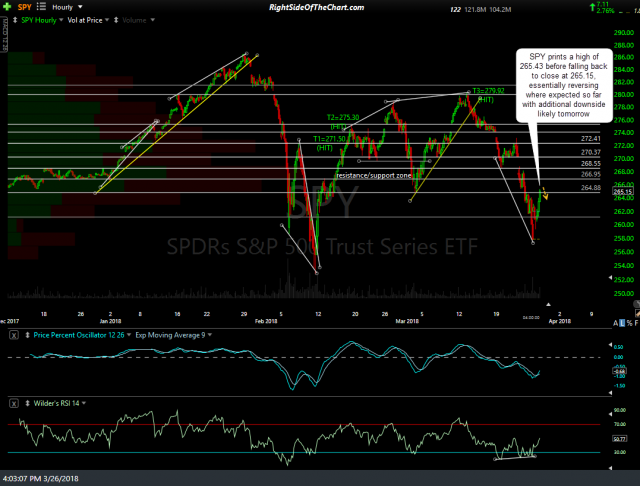Image resolution: width=640 pixels, height=486 pixels.
Task: Click the yellow dashed arrow near latest candle
Action: (545, 193)
